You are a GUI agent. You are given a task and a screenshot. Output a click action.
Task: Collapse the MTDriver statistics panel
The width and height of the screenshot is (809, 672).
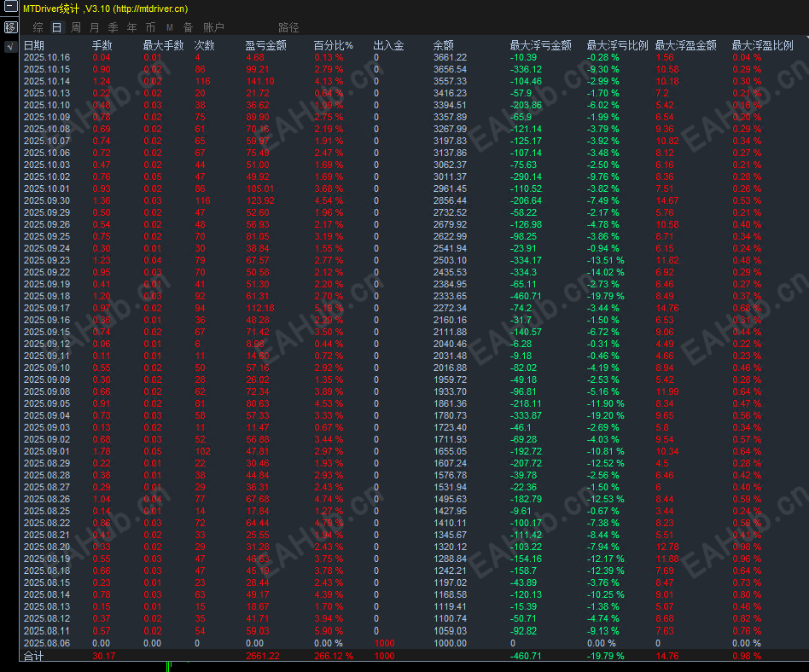[x=10, y=7]
